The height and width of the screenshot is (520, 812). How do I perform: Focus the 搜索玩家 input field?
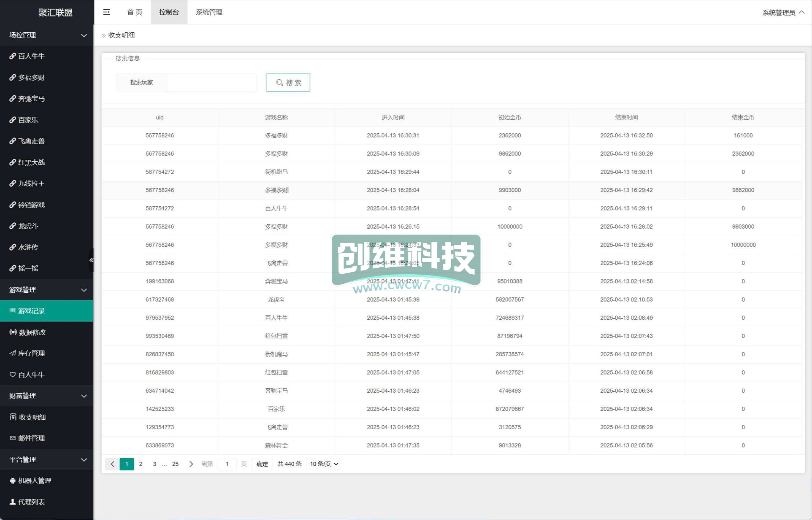pyautogui.click(x=212, y=83)
